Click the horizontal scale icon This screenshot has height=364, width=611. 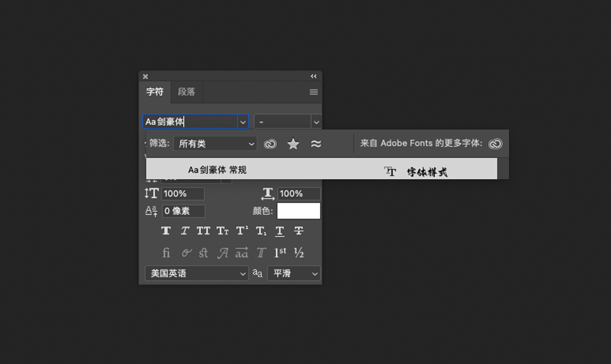pos(268,194)
